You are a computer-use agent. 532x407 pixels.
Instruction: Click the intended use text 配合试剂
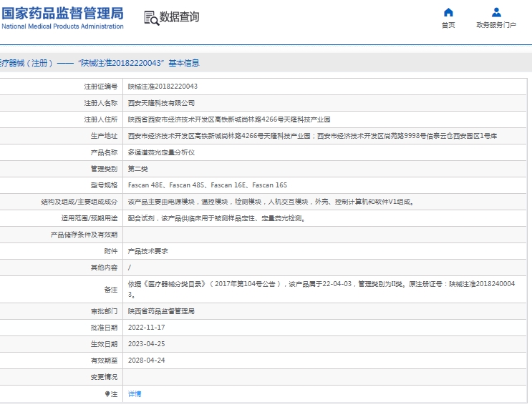(x=141, y=218)
